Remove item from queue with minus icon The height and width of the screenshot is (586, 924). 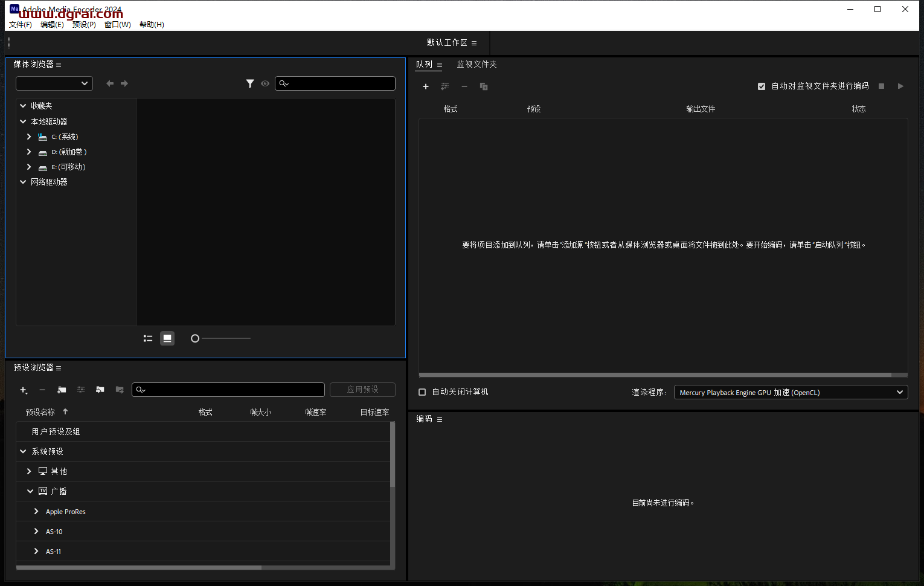[x=464, y=86]
